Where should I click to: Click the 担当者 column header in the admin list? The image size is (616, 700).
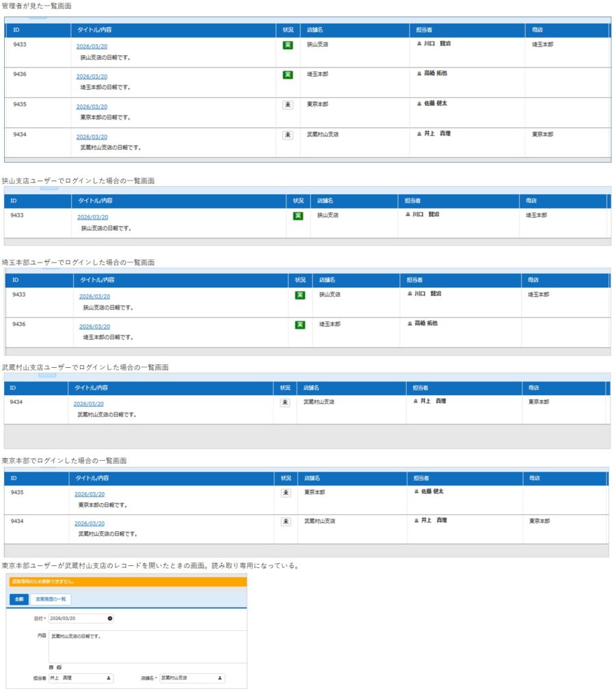point(424,30)
